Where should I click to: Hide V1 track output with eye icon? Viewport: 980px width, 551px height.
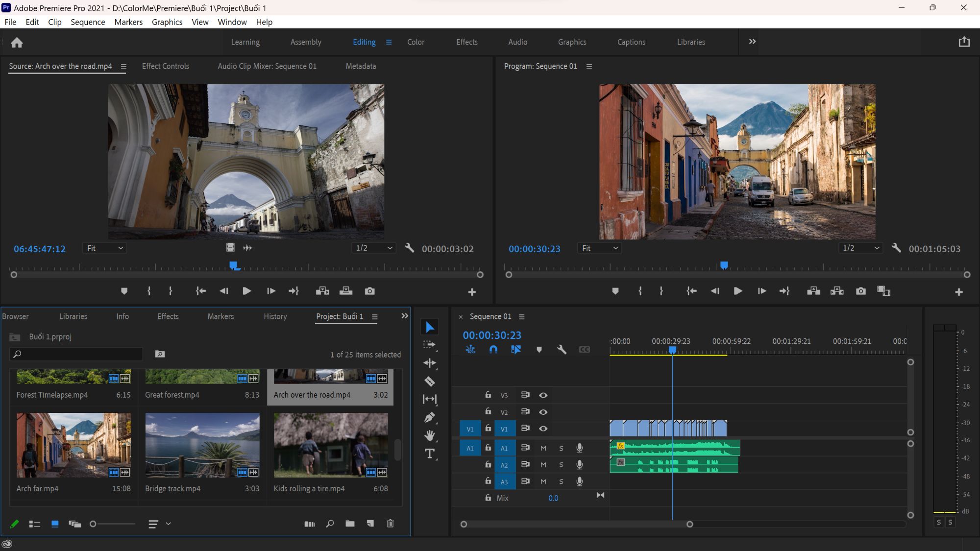tap(543, 429)
